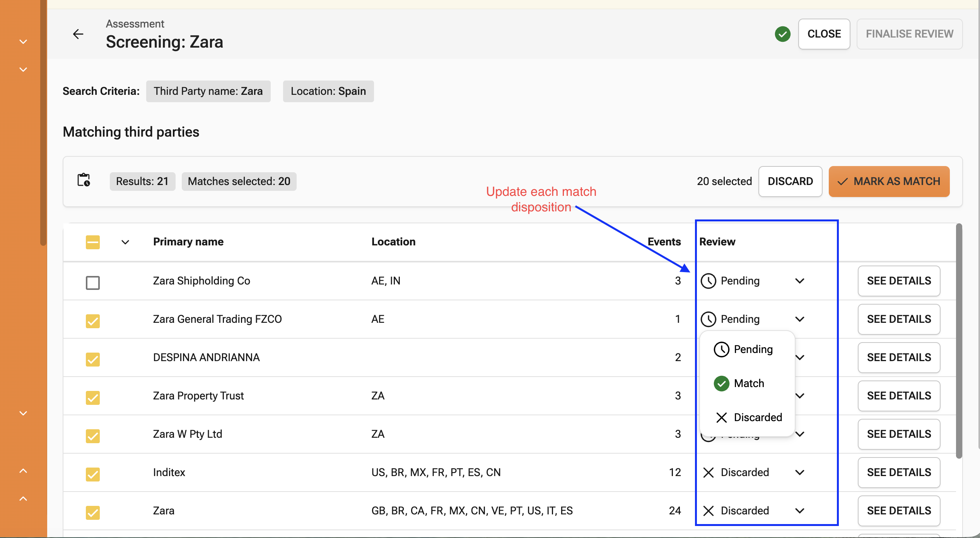Click the Review column header
The width and height of the screenshot is (980, 538).
(x=717, y=242)
